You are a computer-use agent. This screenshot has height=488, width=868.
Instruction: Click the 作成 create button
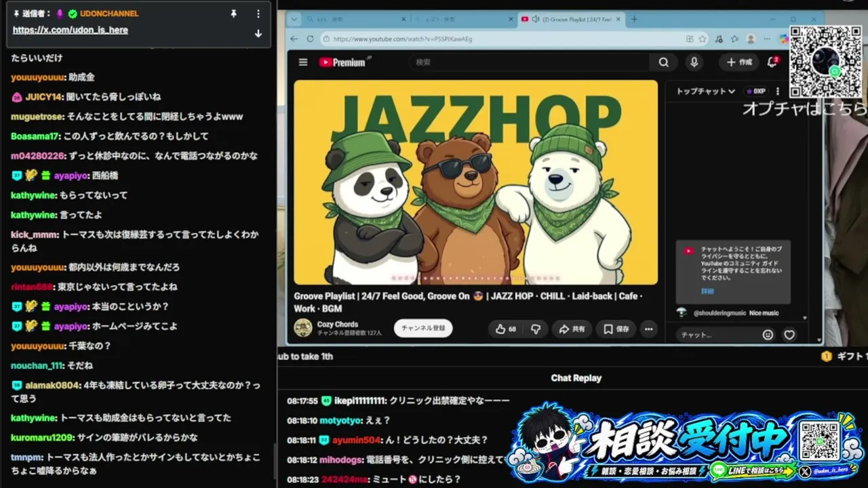tap(738, 62)
